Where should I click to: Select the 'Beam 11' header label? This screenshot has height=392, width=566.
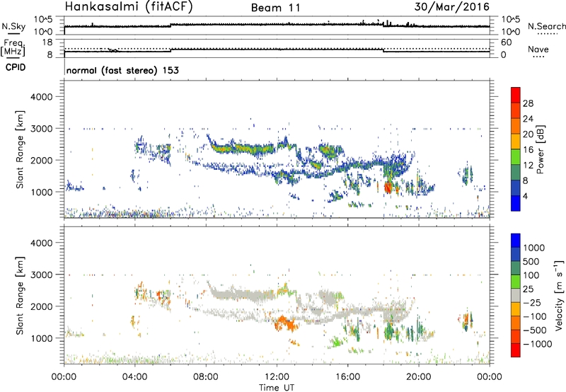click(x=276, y=8)
